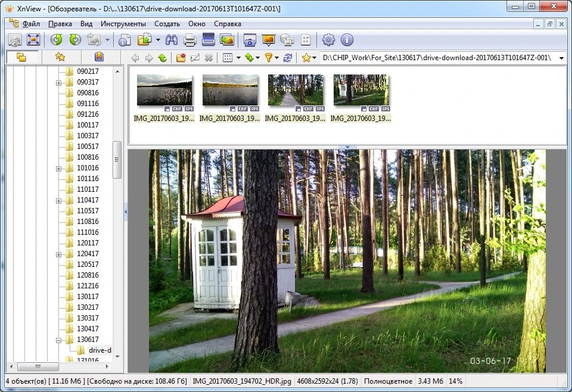Collapse the 130617 folder node
Screen dimensions: 572x392
58,340
